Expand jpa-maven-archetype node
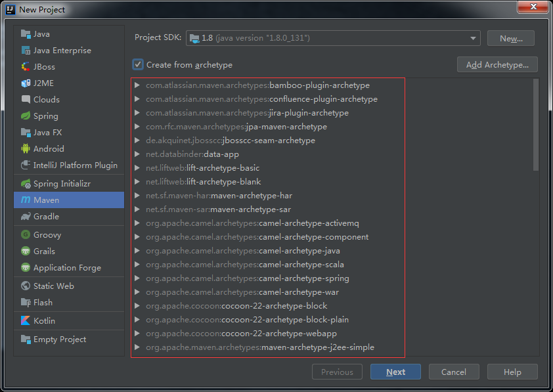The width and height of the screenshot is (553, 392). coord(137,127)
